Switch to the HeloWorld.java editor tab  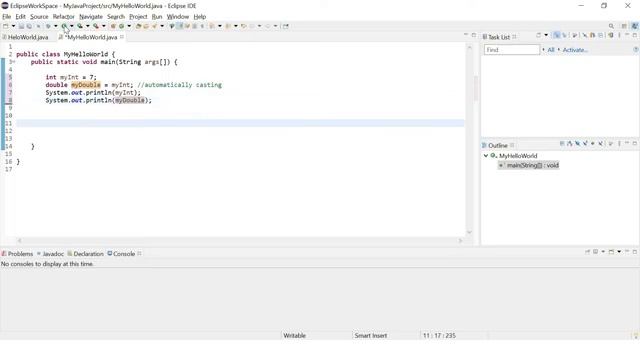pos(25,37)
